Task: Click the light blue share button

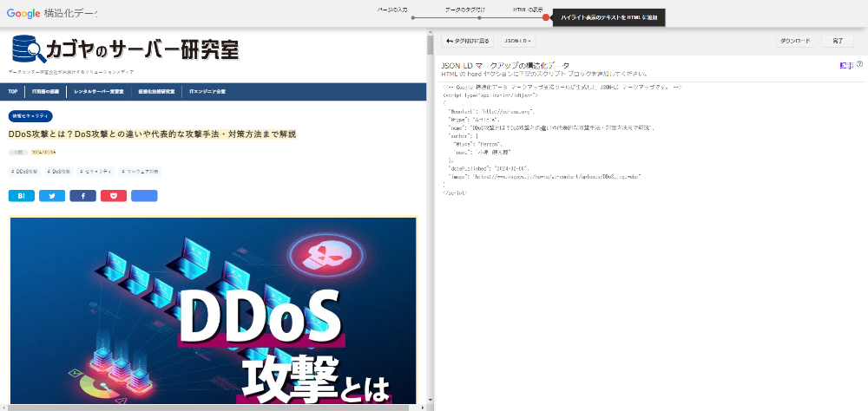Action: click(144, 196)
